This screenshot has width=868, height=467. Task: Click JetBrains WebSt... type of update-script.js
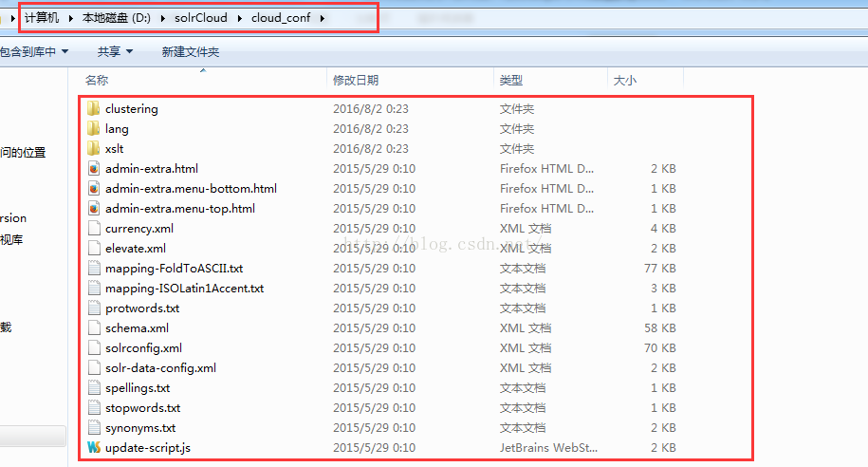(x=548, y=448)
